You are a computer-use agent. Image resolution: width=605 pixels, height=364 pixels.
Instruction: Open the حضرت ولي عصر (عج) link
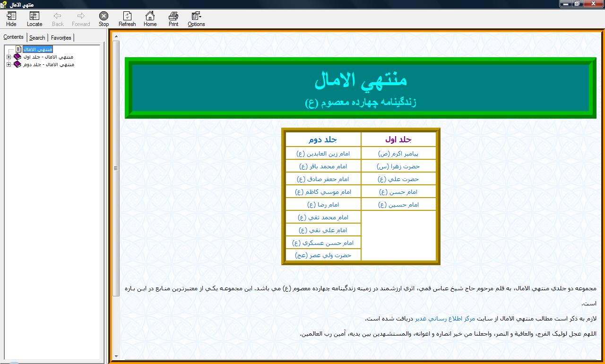[323, 255]
